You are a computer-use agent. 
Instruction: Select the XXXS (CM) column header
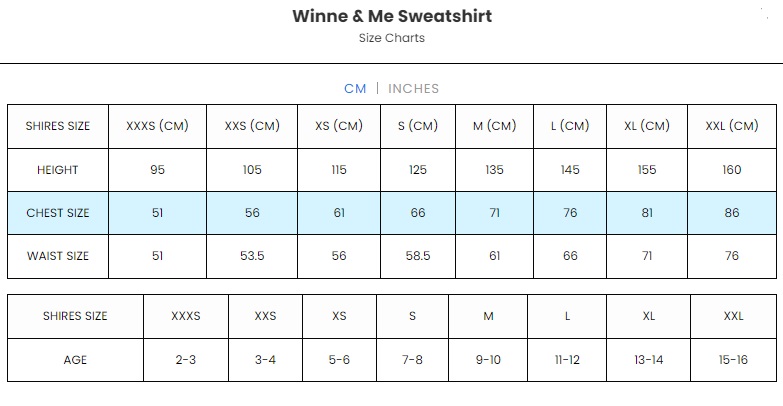pyautogui.click(x=157, y=126)
